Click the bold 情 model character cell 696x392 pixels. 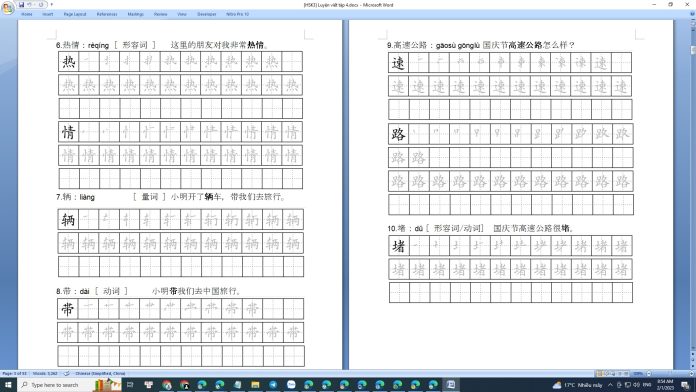click(x=68, y=132)
